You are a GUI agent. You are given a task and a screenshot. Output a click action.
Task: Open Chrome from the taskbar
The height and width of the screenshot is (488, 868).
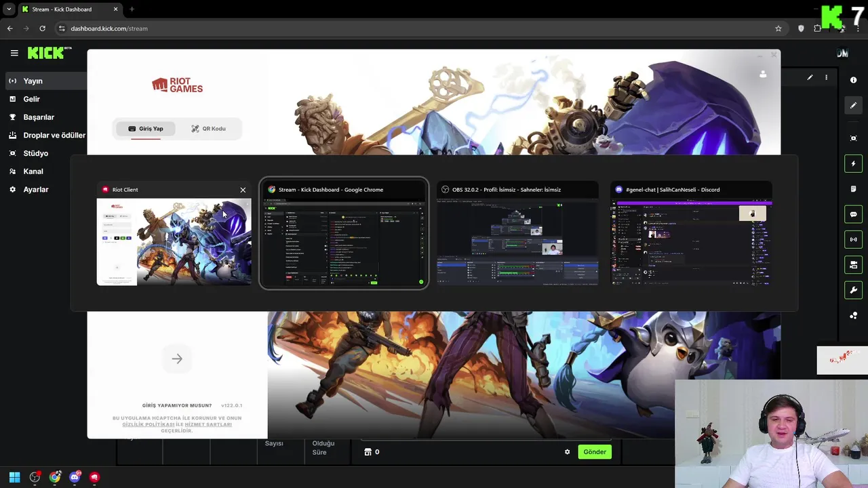point(55,477)
